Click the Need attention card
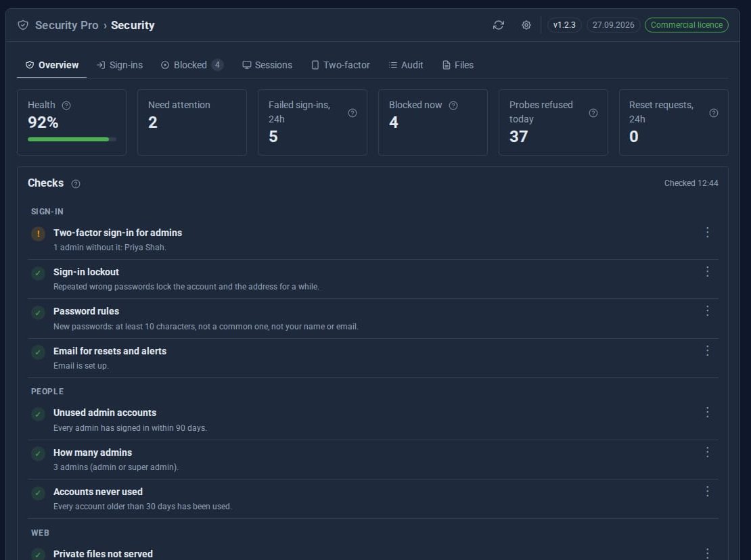 point(192,122)
